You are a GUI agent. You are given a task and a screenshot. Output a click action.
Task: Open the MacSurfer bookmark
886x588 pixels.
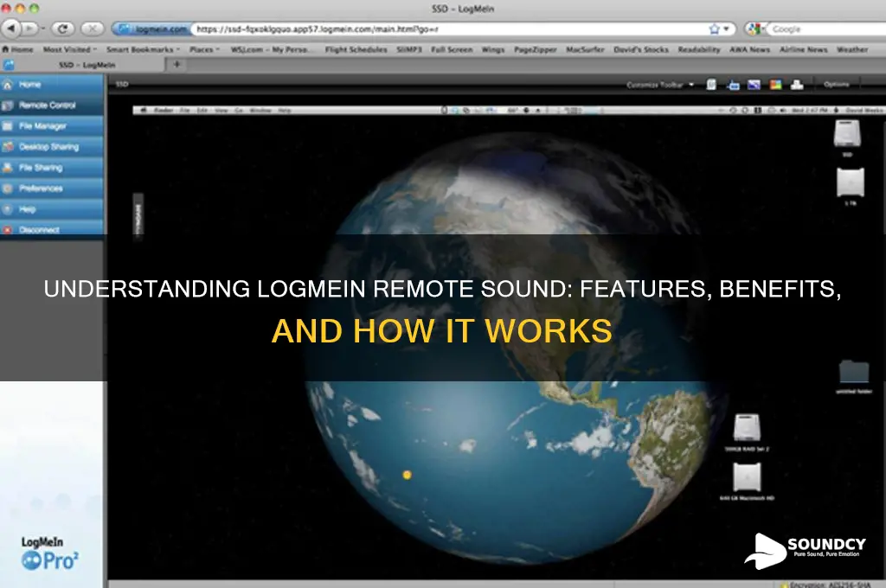[x=585, y=49]
